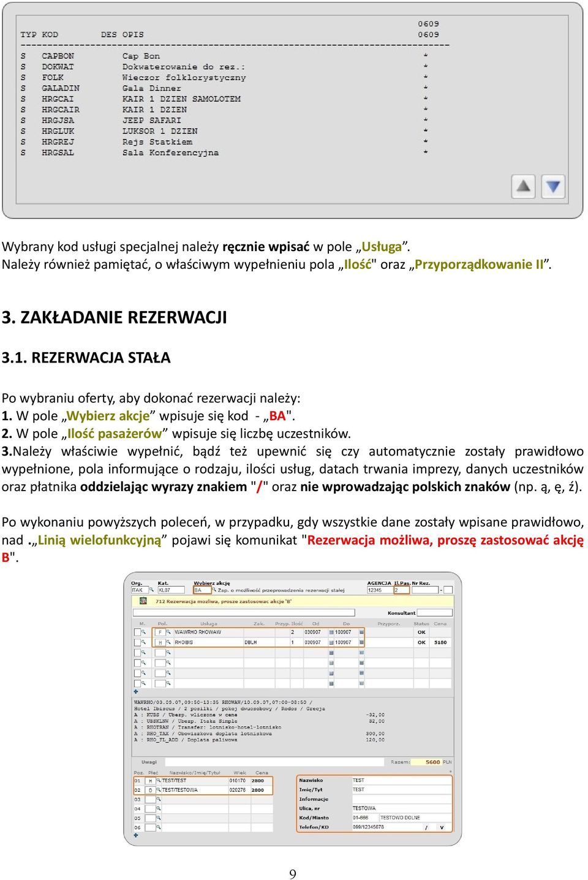Open the lookup magnifier in passenger row 04

(159, 808)
